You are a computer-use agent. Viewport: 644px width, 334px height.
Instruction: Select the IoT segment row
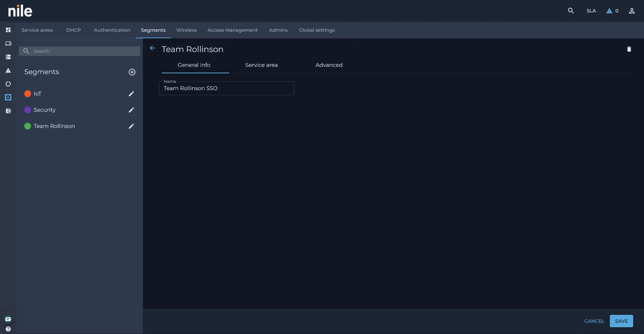pyautogui.click(x=80, y=94)
